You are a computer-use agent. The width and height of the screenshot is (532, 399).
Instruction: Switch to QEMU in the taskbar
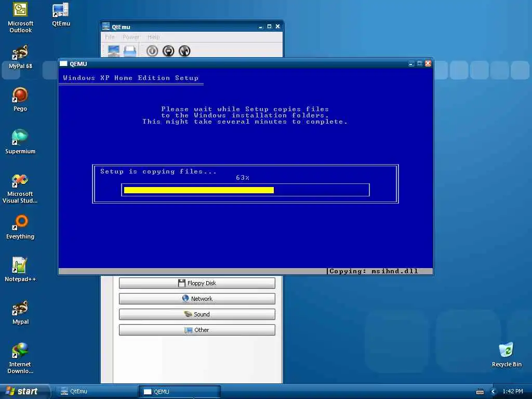tap(180, 392)
